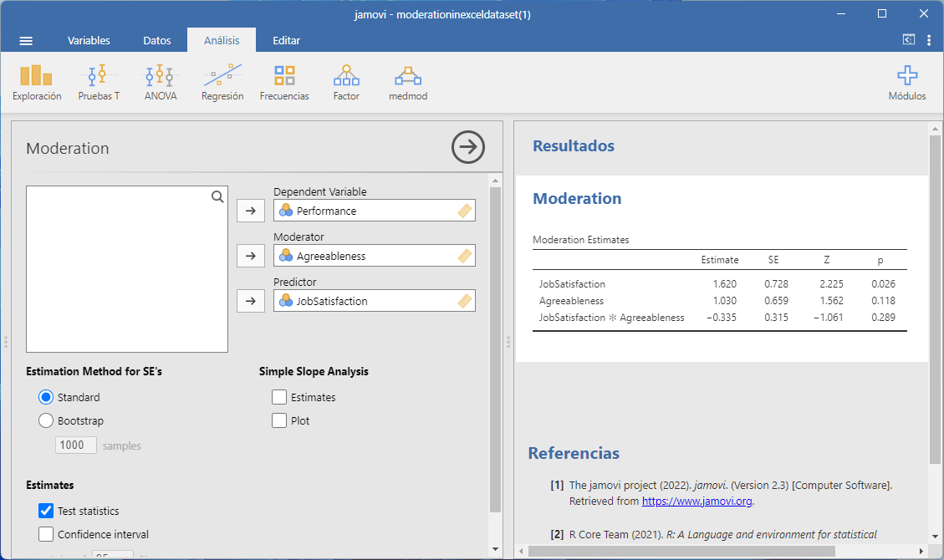The height and width of the screenshot is (560, 944).
Task: Enable Simple Slope Estimates checkbox
Action: 279,398
